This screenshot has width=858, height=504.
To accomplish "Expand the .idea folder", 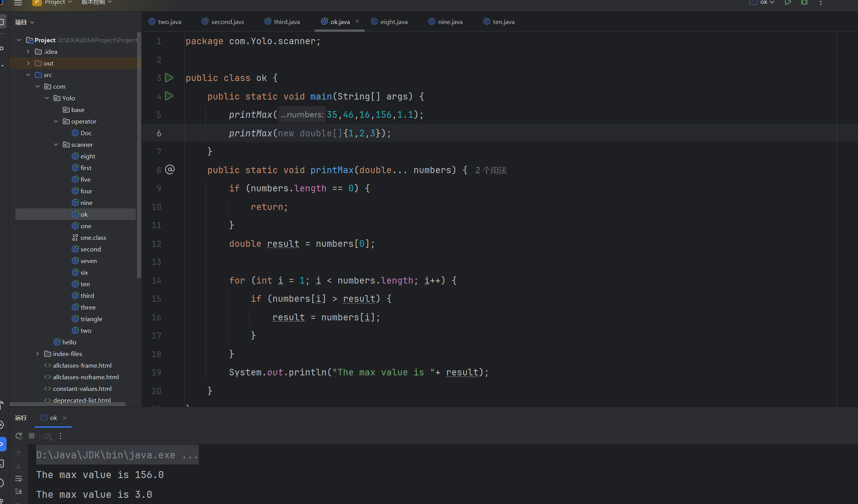I will (28, 52).
